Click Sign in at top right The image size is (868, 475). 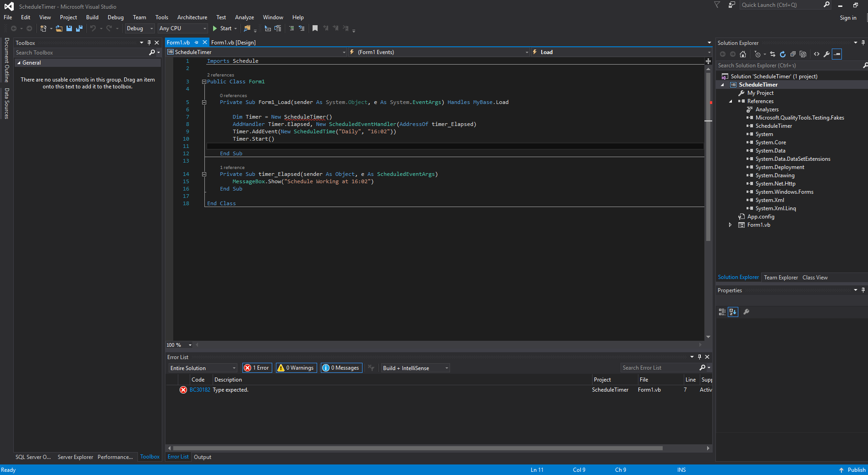848,18
